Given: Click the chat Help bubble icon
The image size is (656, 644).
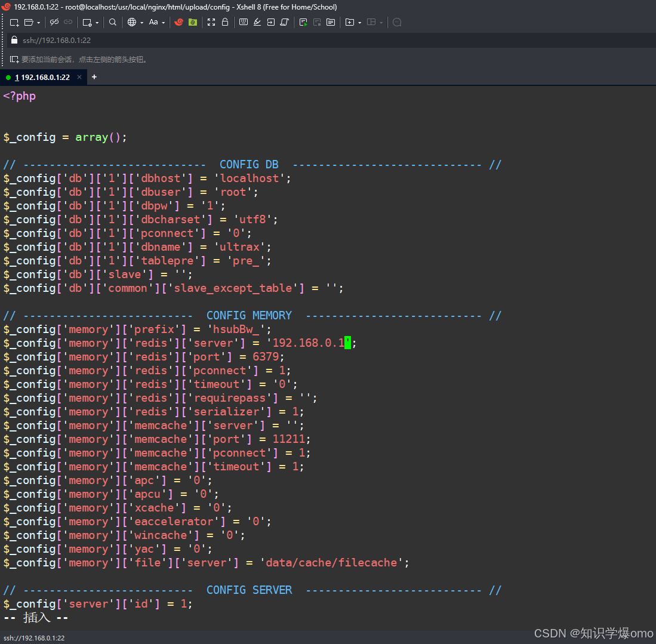Looking at the screenshot, I should click(398, 23).
